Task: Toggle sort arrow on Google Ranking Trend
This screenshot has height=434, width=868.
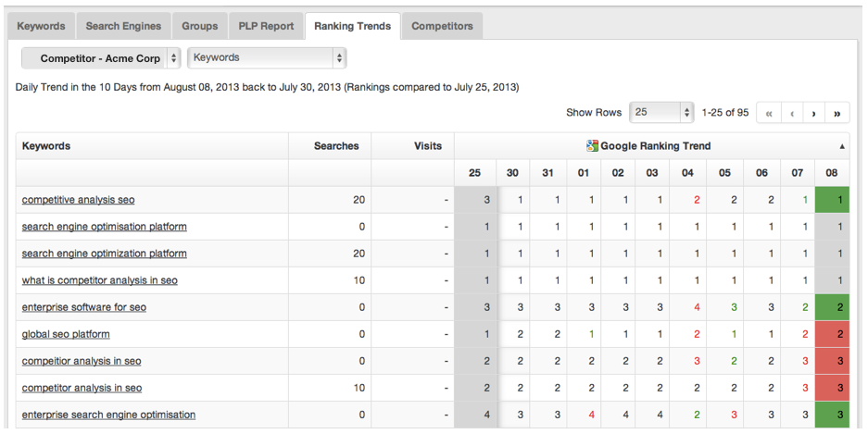Action: tap(842, 146)
